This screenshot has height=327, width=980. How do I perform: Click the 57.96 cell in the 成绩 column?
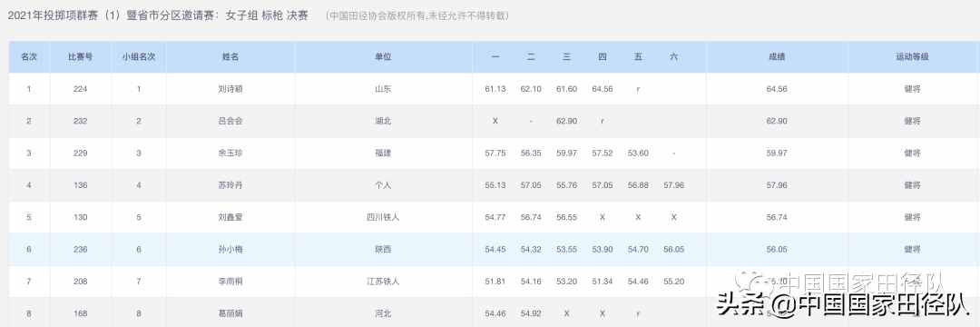[776, 185]
